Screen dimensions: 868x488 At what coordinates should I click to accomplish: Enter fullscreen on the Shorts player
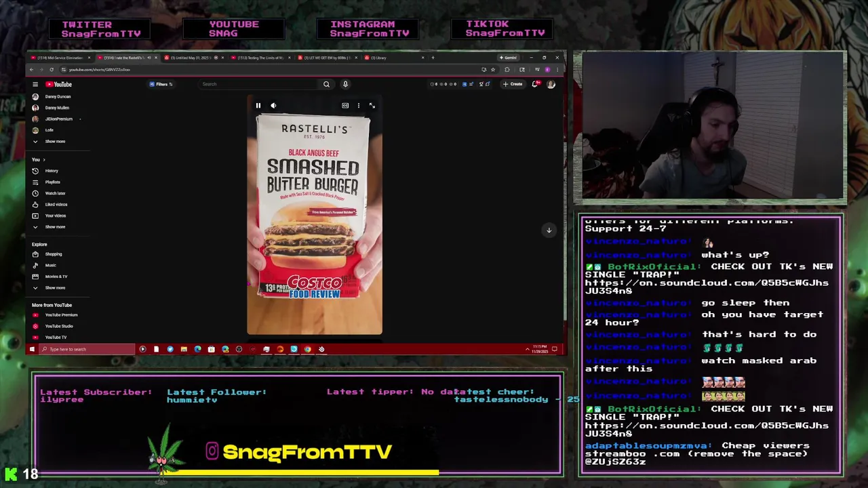click(x=372, y=105)
